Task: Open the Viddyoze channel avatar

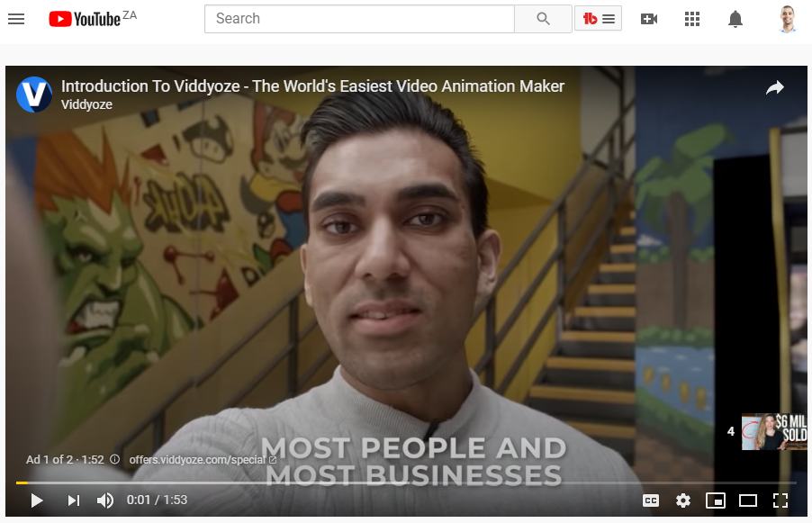Action: (34, 95)
